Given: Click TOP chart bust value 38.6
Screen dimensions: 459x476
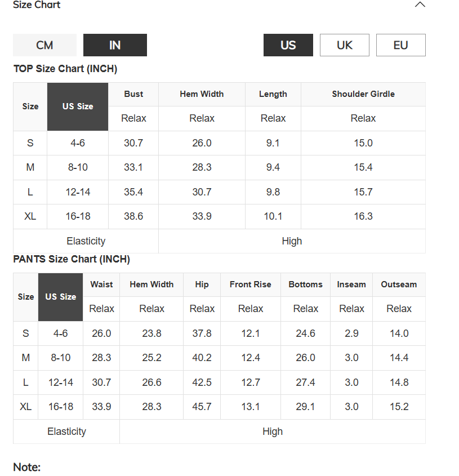Looking at the screenshot, I should click(x=133, y=216).
